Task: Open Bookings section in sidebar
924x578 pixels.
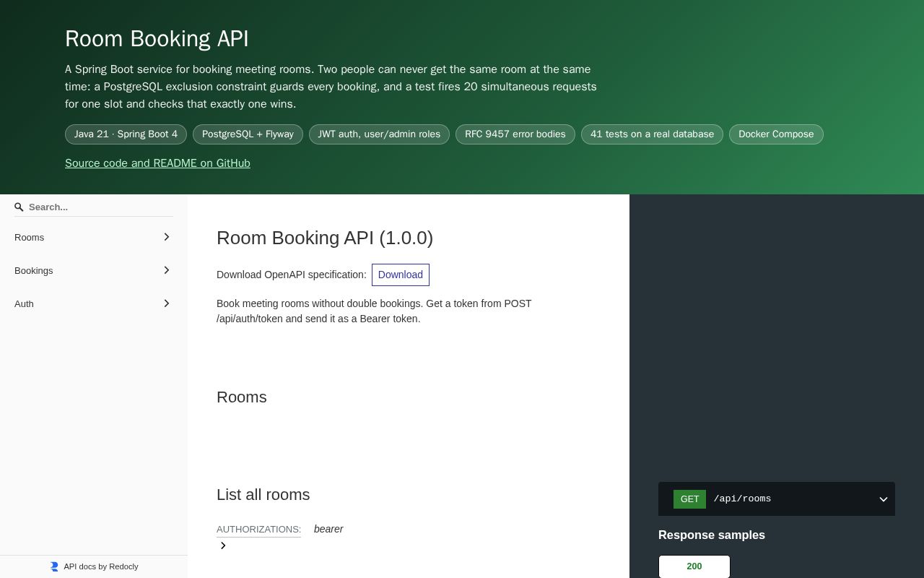Action: point(94,270)
